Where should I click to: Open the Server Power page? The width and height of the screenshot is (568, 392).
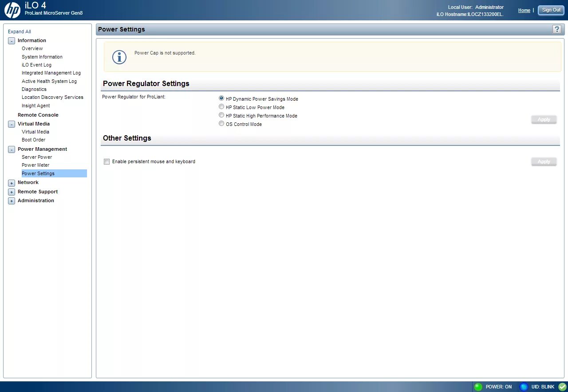(x=37, y=157)
